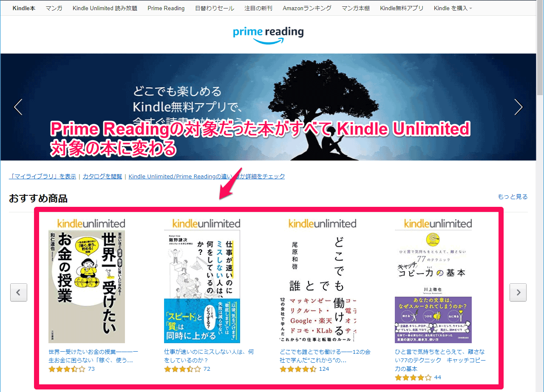Click the 世界一受けたいお金の授業 title link

coord(93,356)
